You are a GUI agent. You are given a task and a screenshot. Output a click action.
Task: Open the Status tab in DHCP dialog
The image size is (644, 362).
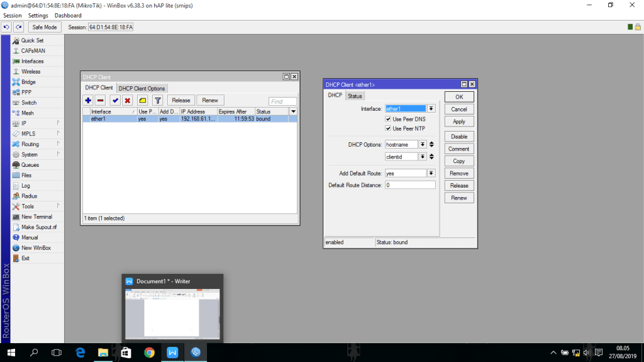click(x=355, y=96)
